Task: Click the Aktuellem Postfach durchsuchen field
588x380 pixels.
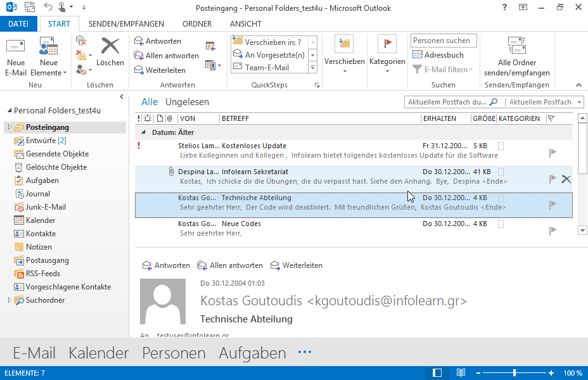Action: (x=453, y=102)
